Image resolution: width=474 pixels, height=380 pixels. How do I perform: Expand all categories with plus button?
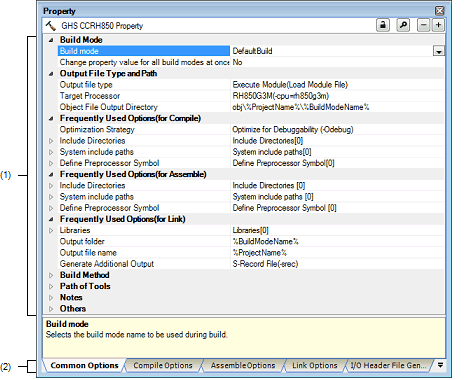[438, 25]
